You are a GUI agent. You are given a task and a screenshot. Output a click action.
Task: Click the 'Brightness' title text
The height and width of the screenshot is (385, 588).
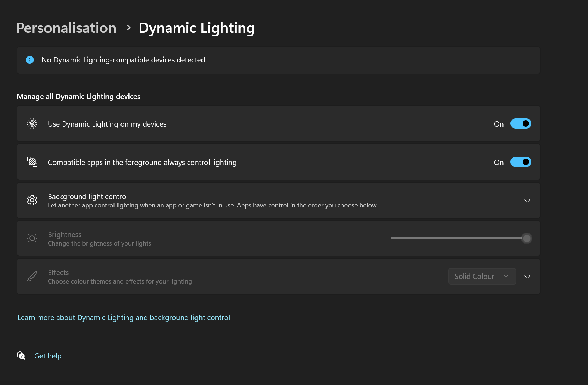coord(65,235)
